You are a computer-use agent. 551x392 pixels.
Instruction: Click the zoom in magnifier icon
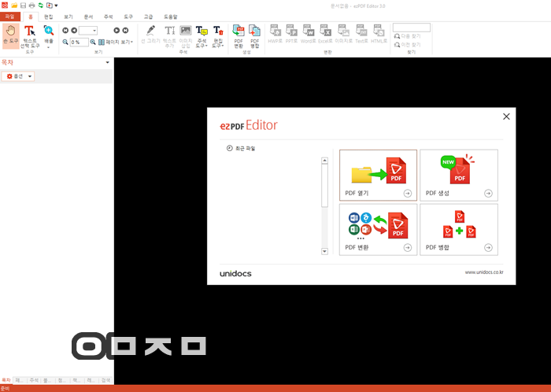(93, 43)
